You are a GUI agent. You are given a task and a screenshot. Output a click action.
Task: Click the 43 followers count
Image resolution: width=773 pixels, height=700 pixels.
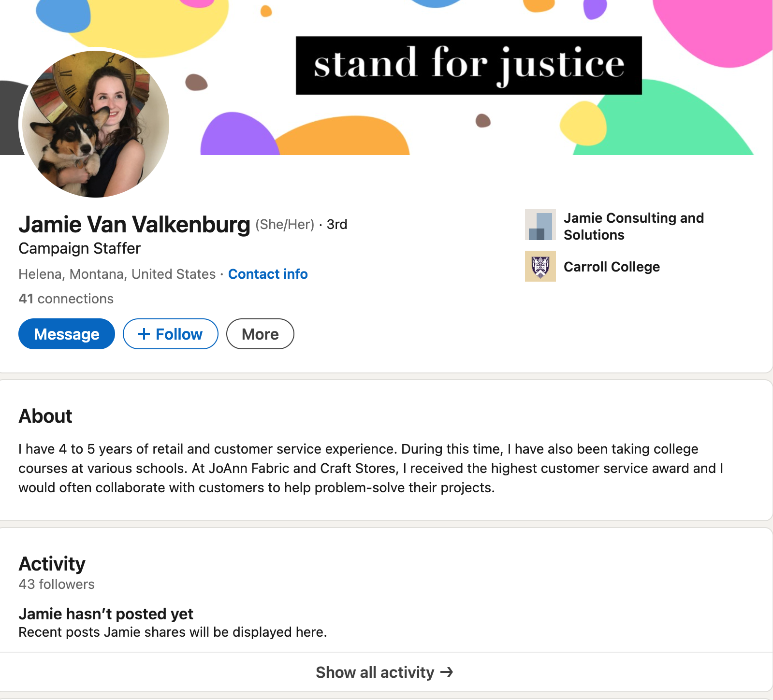click(57, 584)
